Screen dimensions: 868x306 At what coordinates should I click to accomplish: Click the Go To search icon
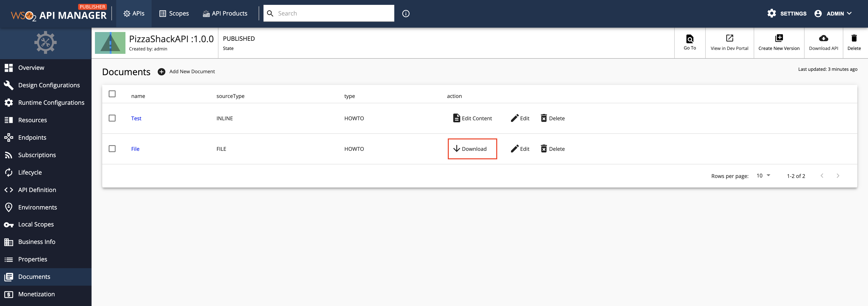tap(690, 39)
